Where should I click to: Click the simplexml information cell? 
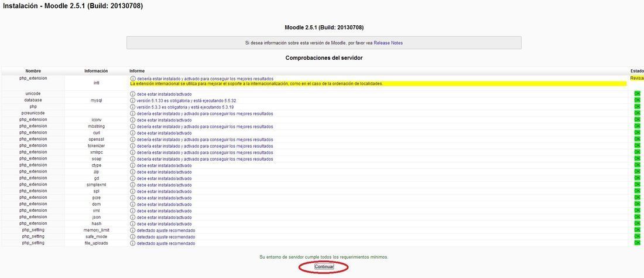click(x=96, y=185)
